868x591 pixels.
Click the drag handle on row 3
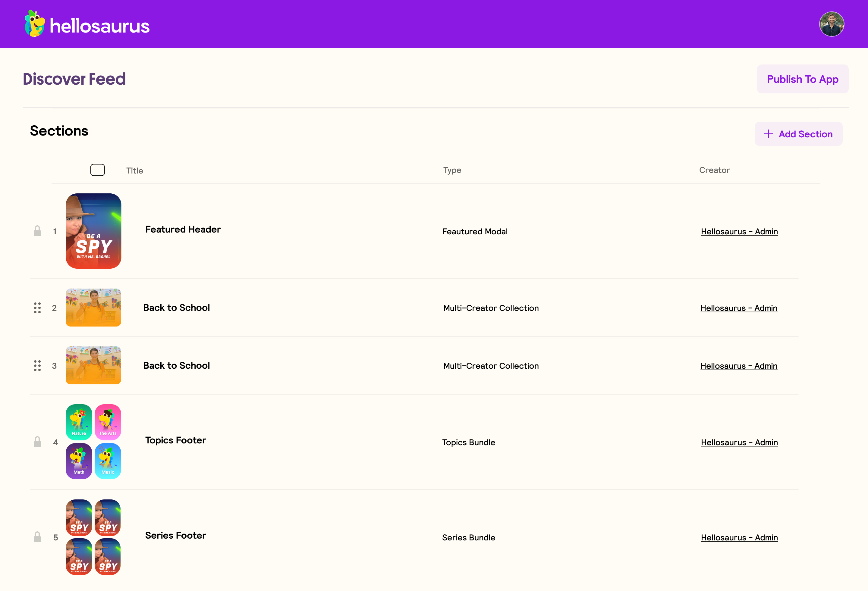(x=37, y=365)
